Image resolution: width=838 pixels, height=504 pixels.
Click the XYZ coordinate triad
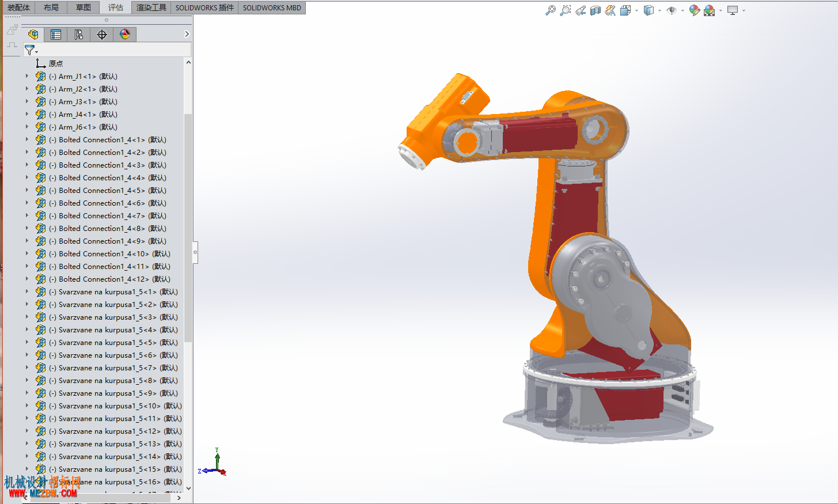(213, 462)
